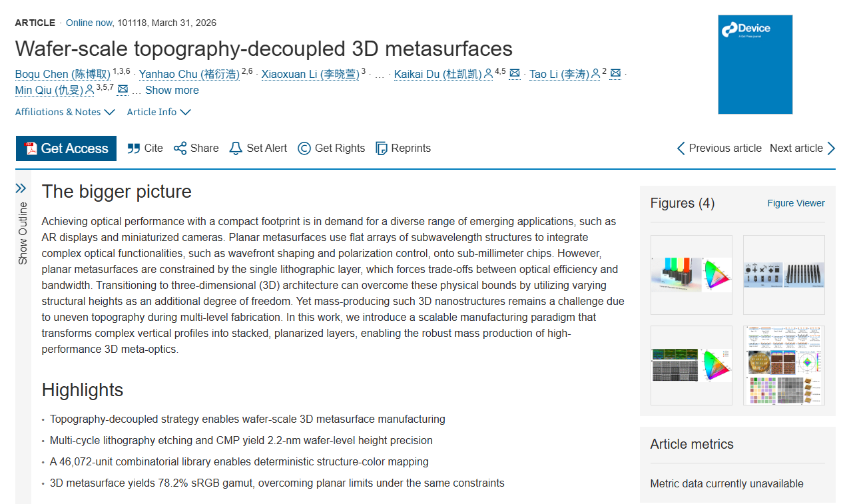Open first figure thumbnail with colored beams
The image size is (845, 504).
coord(691,274)
